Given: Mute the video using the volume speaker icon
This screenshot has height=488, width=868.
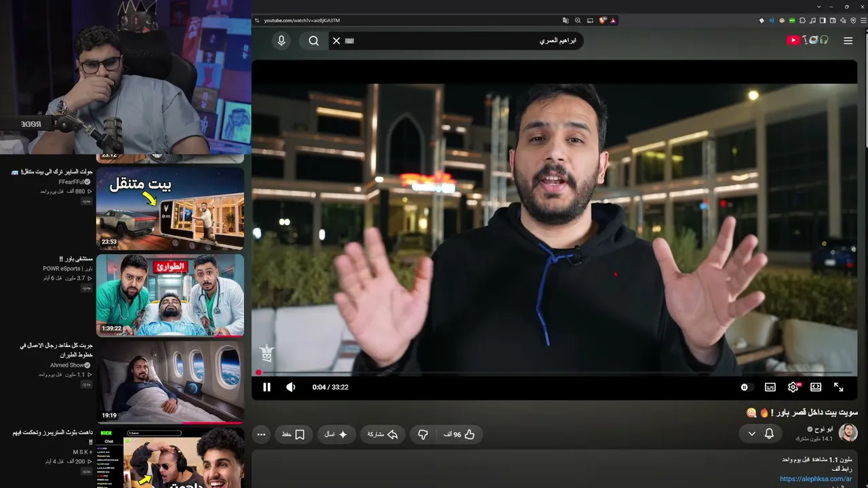Looking at the screenshot, I should tap(291, 387).
